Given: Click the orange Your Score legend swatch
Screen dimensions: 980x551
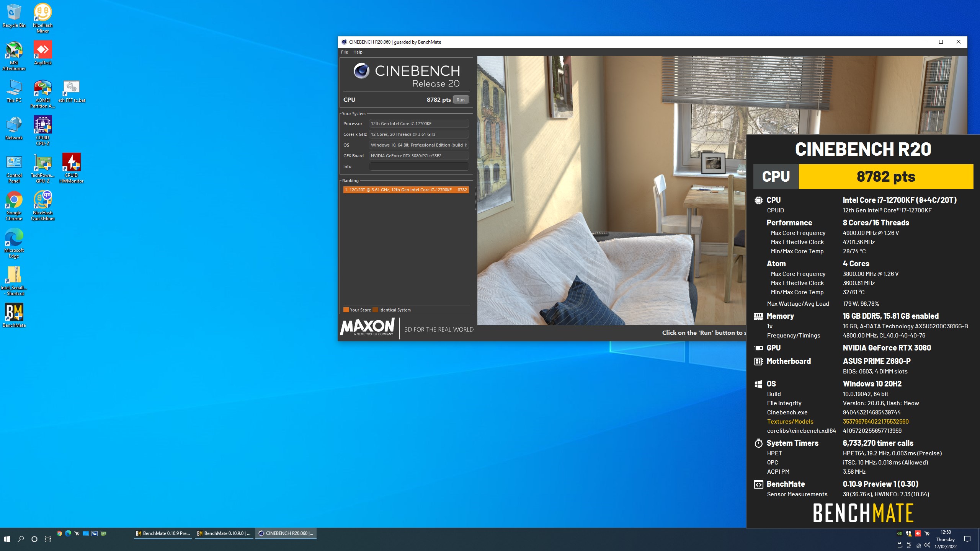Looking at the screenshot, I should (x=346, y=310).
